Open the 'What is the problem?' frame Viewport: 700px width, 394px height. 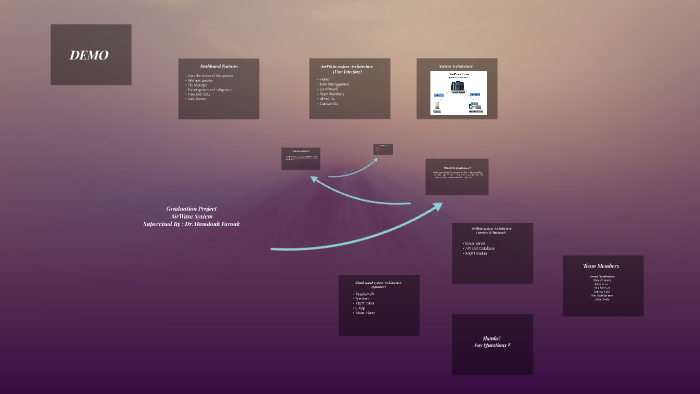(457, 177)
